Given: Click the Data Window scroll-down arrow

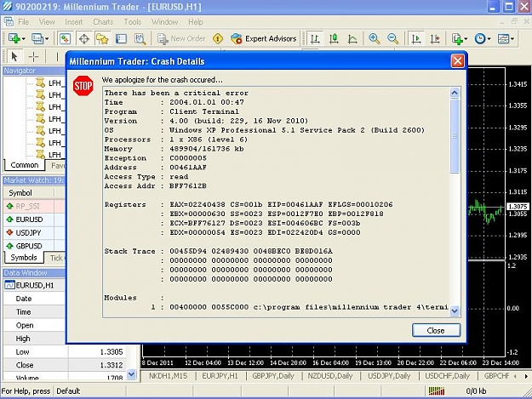Looking at the screenshot, I should 132,374.
